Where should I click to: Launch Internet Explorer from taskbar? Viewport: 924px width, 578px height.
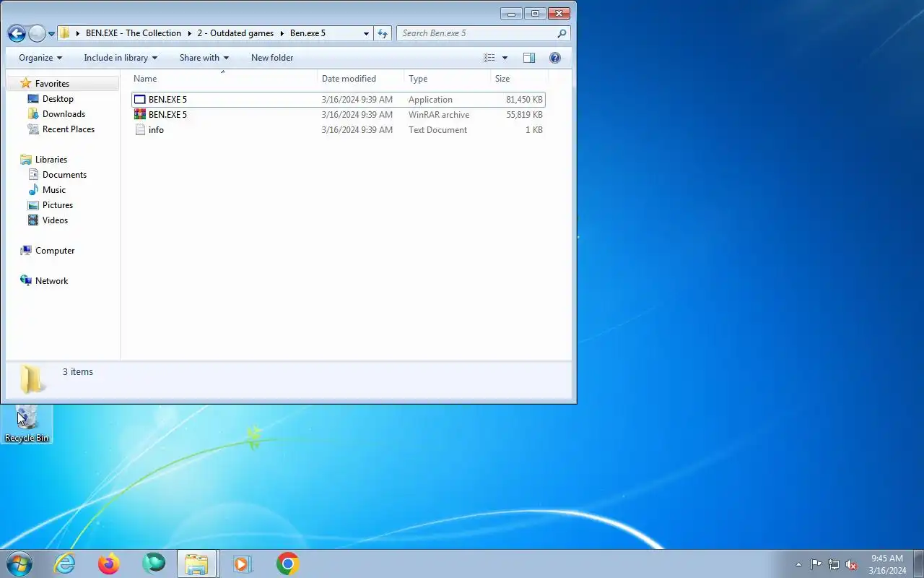65,564
